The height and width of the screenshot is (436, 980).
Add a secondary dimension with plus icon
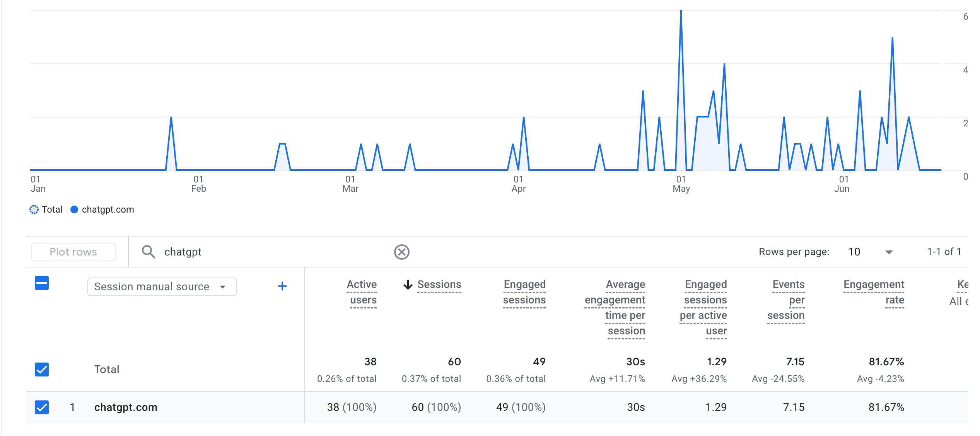point(282,286)
